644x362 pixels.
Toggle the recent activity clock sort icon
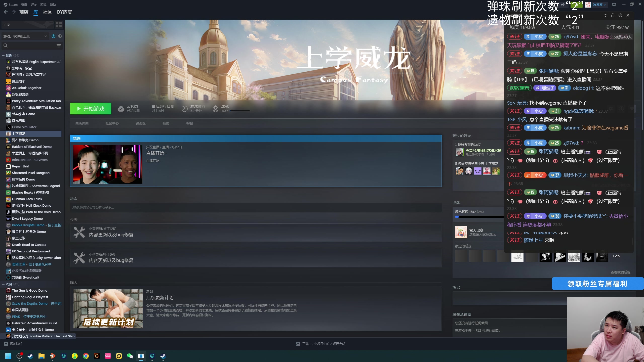[x=53, y=36]
